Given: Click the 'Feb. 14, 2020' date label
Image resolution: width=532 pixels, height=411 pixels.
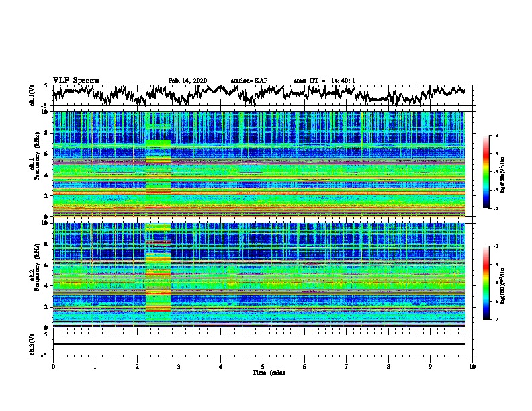Looking at the screenshot, I should (187, 81).
